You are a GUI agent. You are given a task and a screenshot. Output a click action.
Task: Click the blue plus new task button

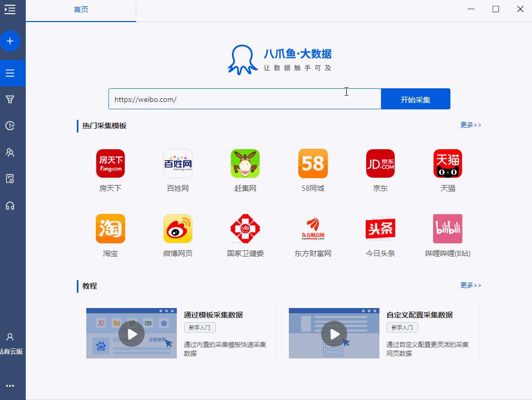tap(10, 41)
